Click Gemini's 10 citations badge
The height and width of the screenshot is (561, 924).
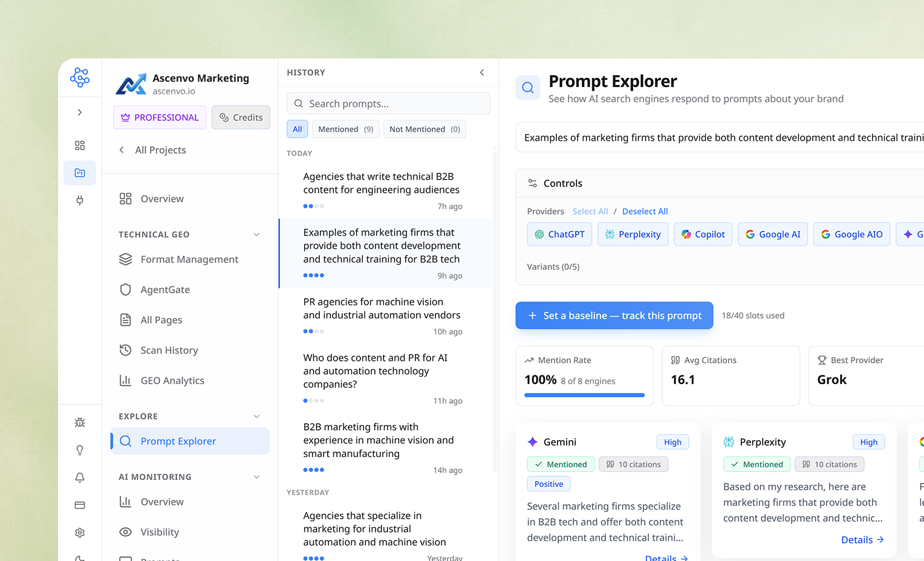[x=634, y=464]
